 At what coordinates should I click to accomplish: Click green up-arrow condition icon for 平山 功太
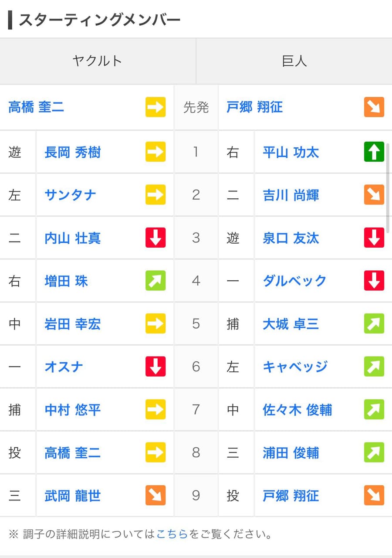[x=374, y=152]
